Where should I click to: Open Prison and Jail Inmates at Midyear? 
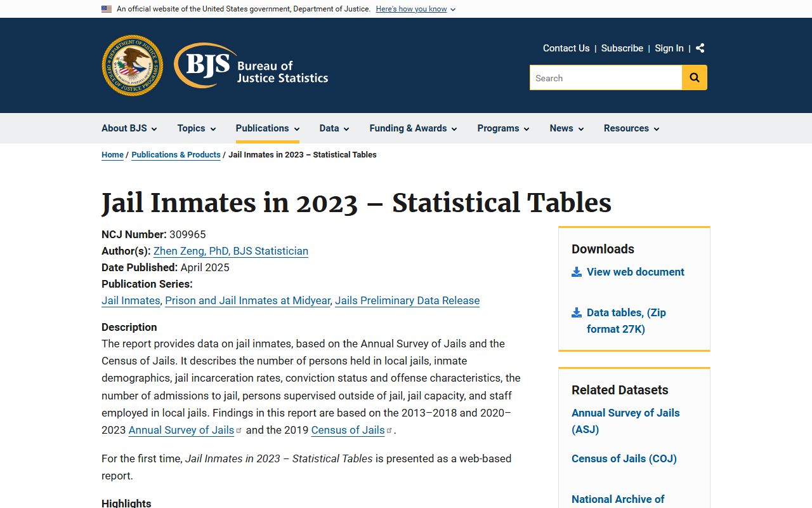pyautogui.click(x=247, y=300)
